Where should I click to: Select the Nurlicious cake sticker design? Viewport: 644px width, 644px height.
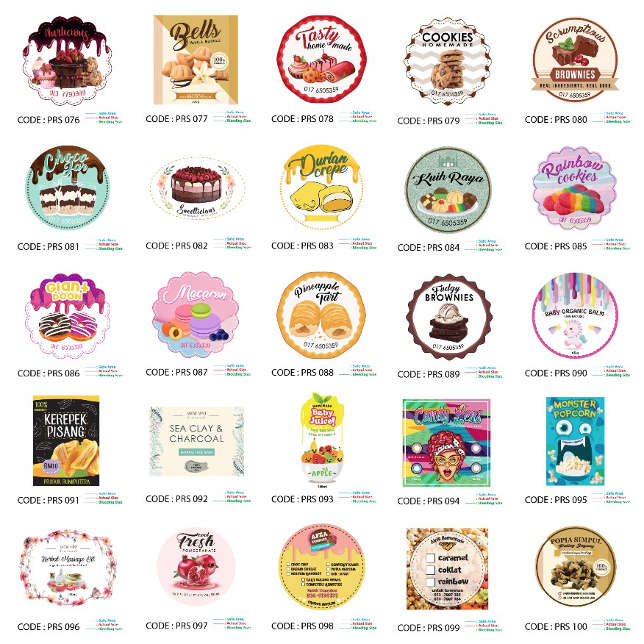point(67,61)
